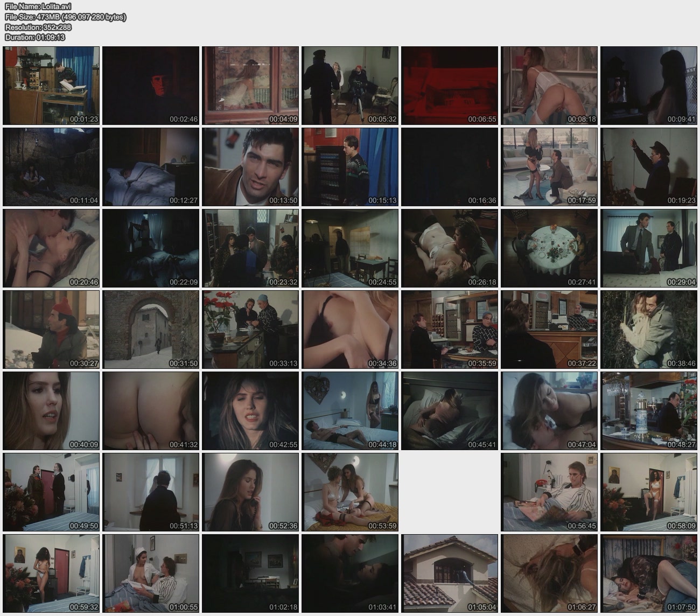Open the two men frame at 00:29:04
The height and width of the screenshot is (616, 700).
[x=649, y=248]
